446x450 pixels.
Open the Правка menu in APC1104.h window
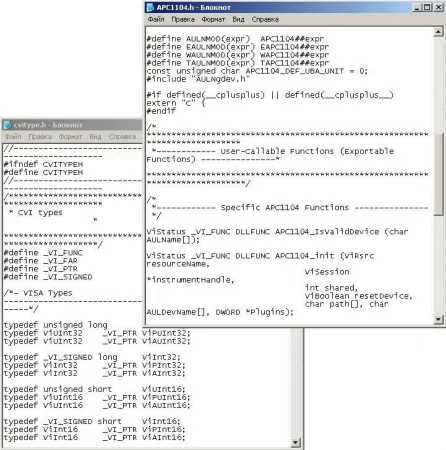pyautogui.click(x=183, y=19)
